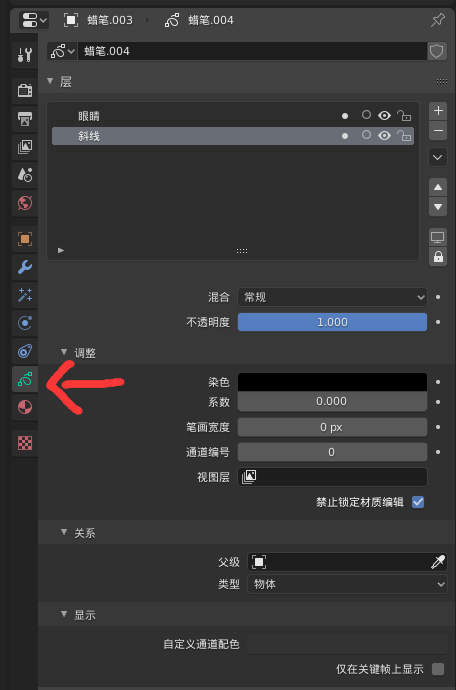Open the Render properties tab
456x690 pixels.
[x=25, y=91]
